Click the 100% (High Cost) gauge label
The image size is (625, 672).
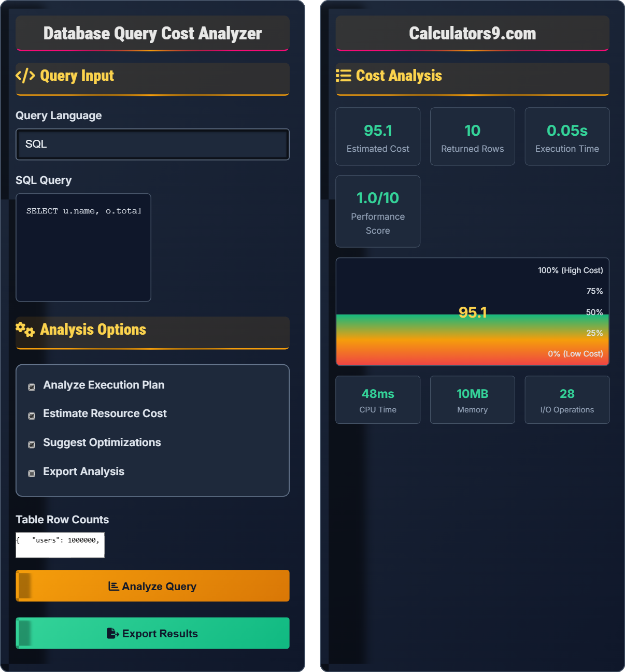[x=570, y=270]
